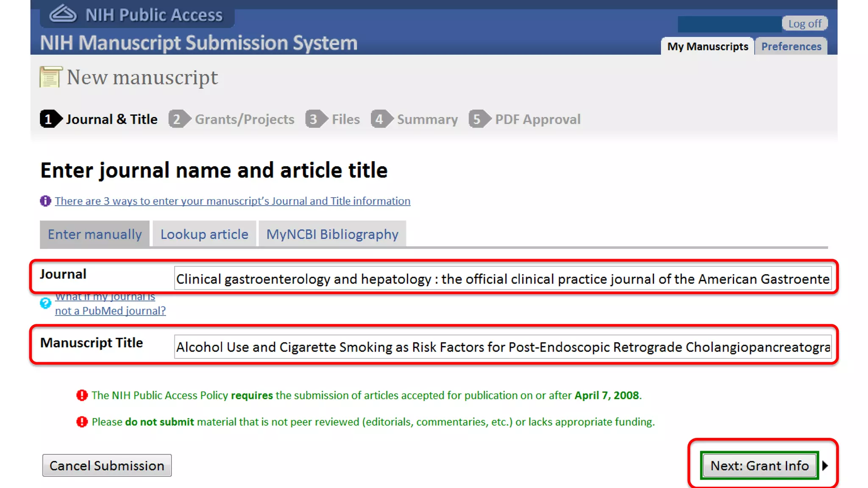Image resolution: width=868 pixels, height=488 pixels.
Task: Click the step 3 Files badge icon
Action: (x=316, y=119)
